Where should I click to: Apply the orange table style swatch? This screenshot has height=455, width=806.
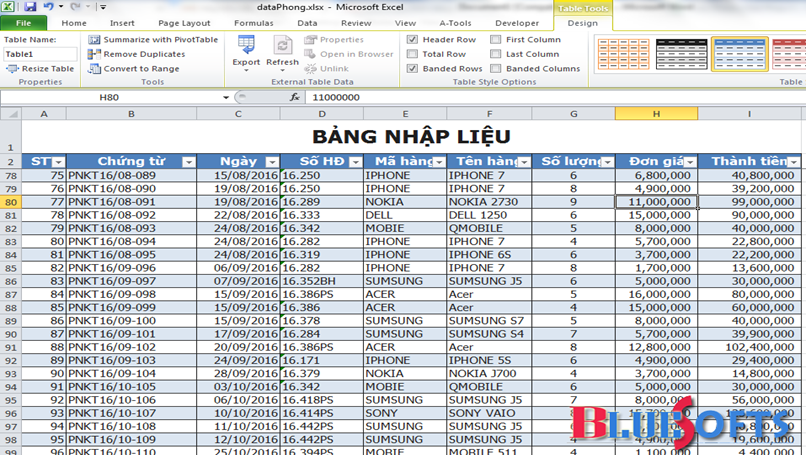623,53
